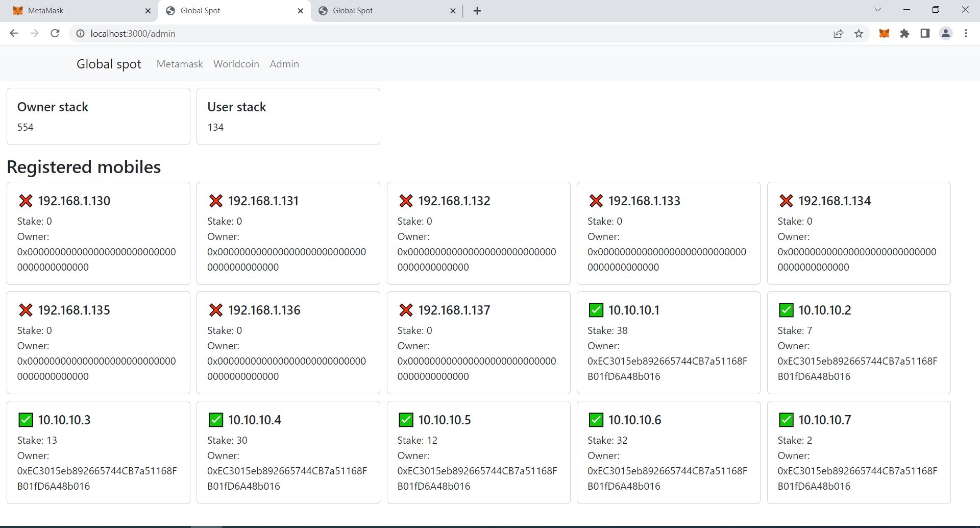This screenshot has width=980, height=528.
Task: Bookmark this page with the star icon
Action: coord(859,33)
